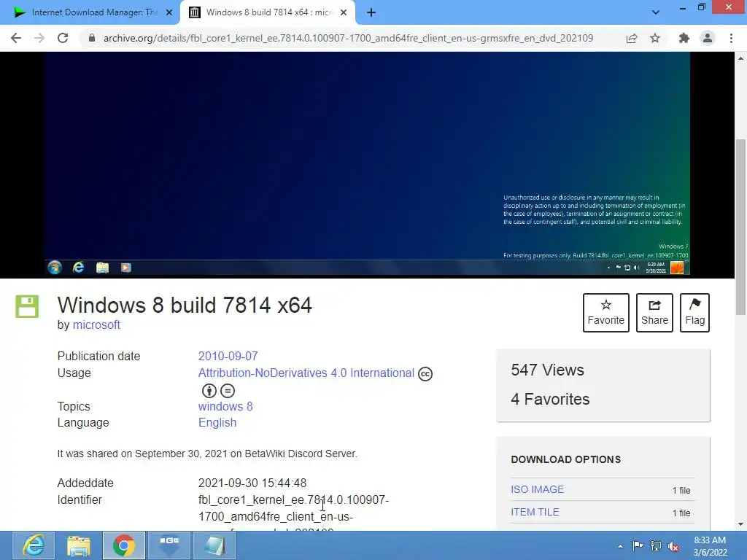Expand the tab search chevron
This screenshot has height=560, width=747.
click(656, 12)
